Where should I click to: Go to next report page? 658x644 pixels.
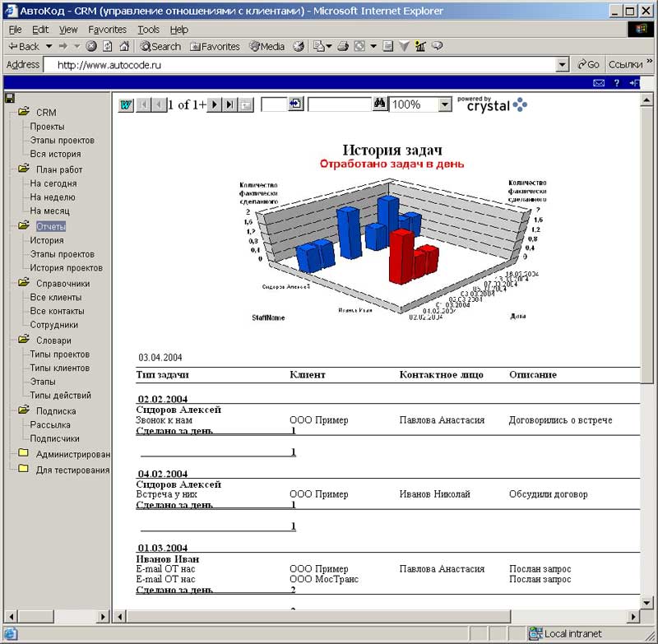pyautogui.click(x=215, y=104)
